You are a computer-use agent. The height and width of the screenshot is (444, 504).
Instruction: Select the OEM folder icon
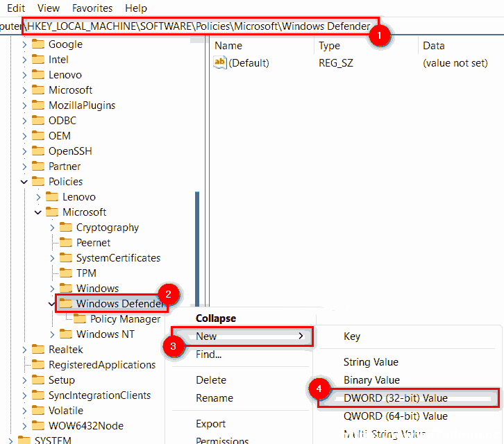(38, 135)
